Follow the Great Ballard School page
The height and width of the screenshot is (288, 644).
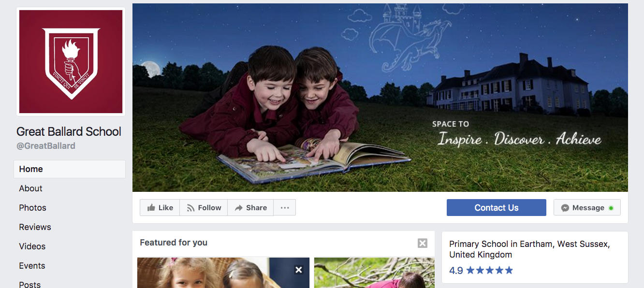click(204, 208)
